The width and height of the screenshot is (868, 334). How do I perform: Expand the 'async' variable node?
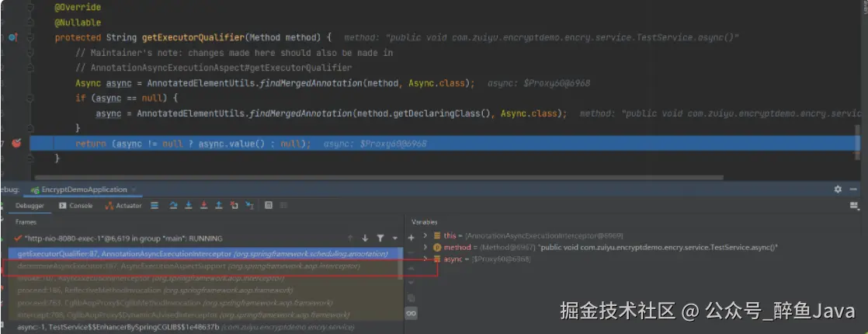425,259
